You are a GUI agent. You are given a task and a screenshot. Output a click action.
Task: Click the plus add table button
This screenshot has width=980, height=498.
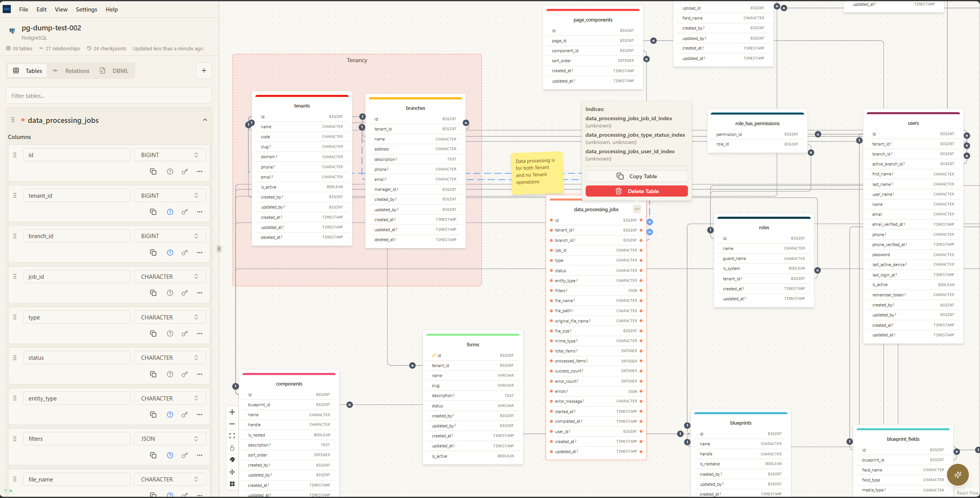(x=204, y=71)
